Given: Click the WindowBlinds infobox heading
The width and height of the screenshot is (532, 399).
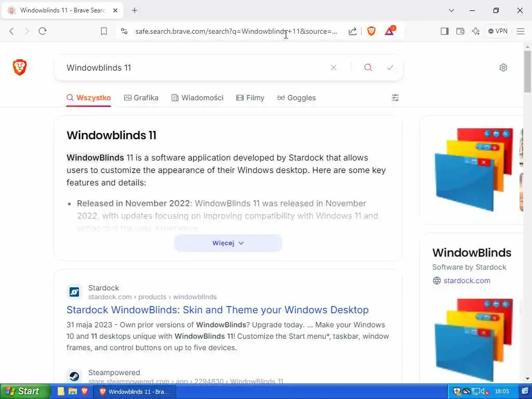Looking at the screenshot, I should 472,253.
